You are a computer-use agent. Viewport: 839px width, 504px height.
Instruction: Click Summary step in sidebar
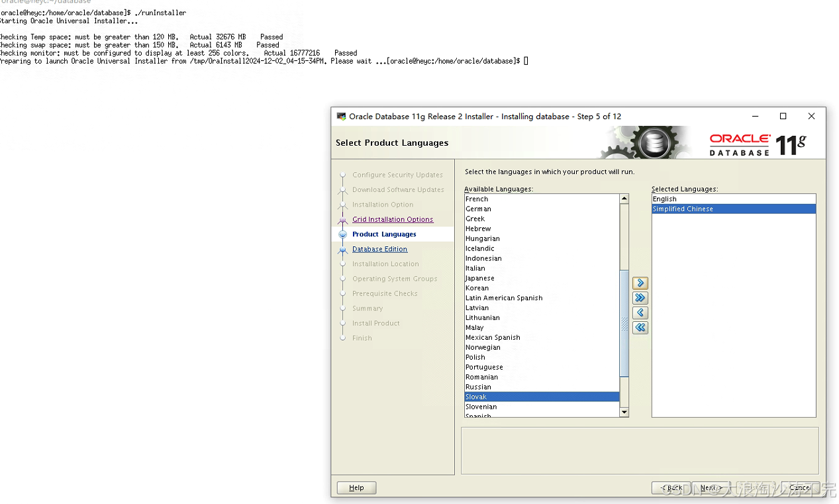click(x=368, y=309)
